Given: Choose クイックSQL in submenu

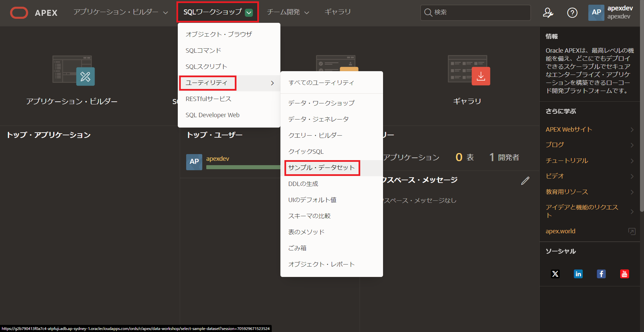Looking at the screenshot, I should click(x=331, y=151).
